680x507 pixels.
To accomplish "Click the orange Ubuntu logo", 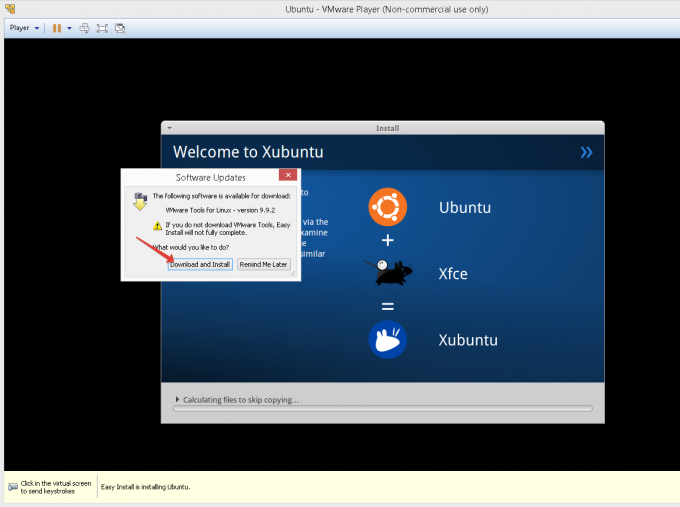I will click(x=388, y=207).
